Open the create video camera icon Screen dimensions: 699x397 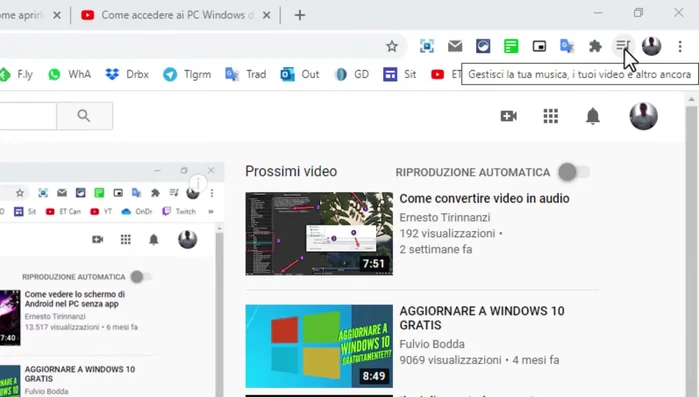tap(509, 116)
